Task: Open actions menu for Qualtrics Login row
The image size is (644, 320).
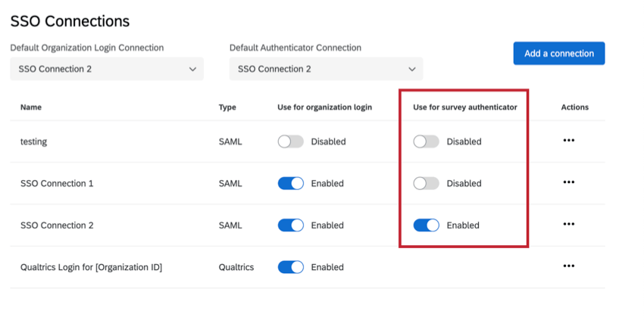Action: tap(569, 266)
